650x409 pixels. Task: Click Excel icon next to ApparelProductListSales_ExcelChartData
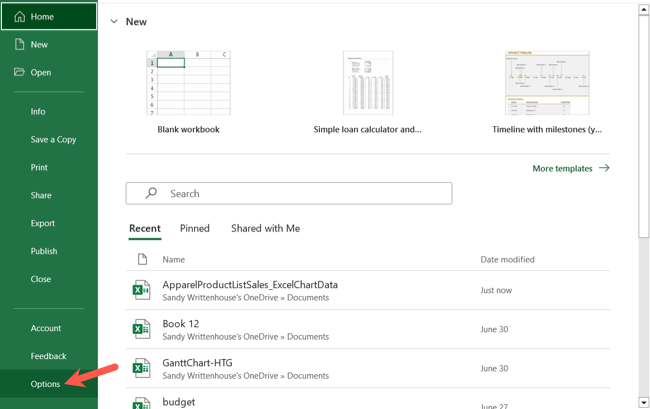(141, 290)
